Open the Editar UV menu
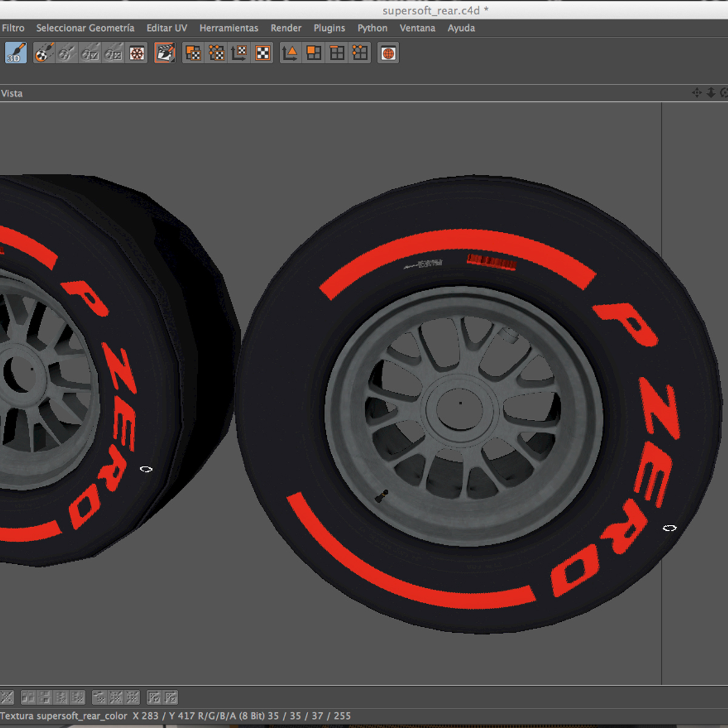Image resolution: width=728 pixels, height=728 pixels. pyautogui.click(x=167, y=28)
